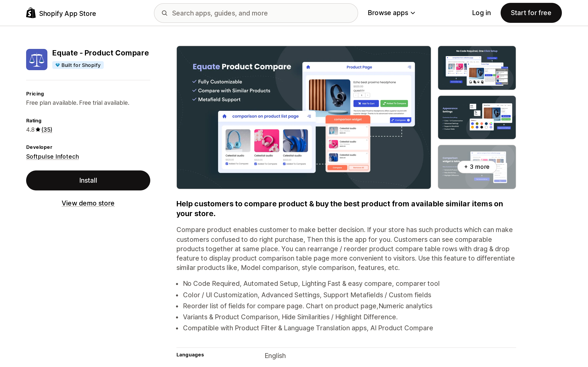The height and width of the screenshot is (367, 588).
Task: Open the Appearance Settings thumbnail with color swatches
Action: (477, 117)
